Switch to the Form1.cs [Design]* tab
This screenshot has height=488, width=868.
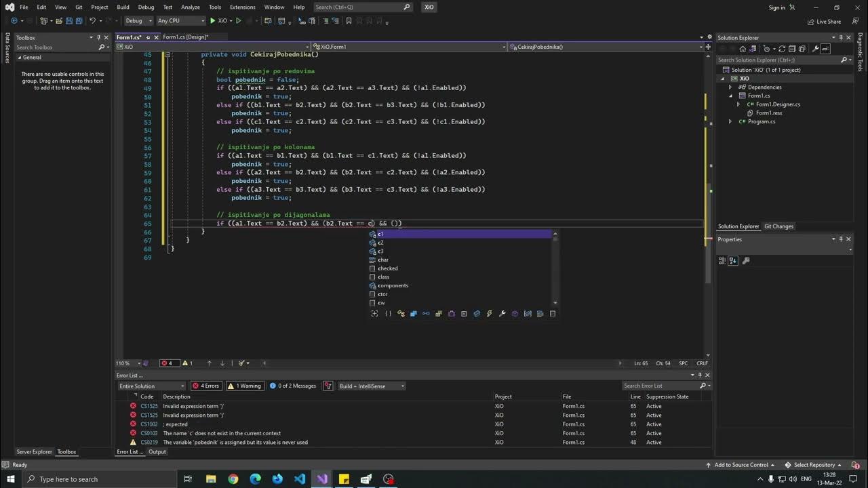(185, 37)
